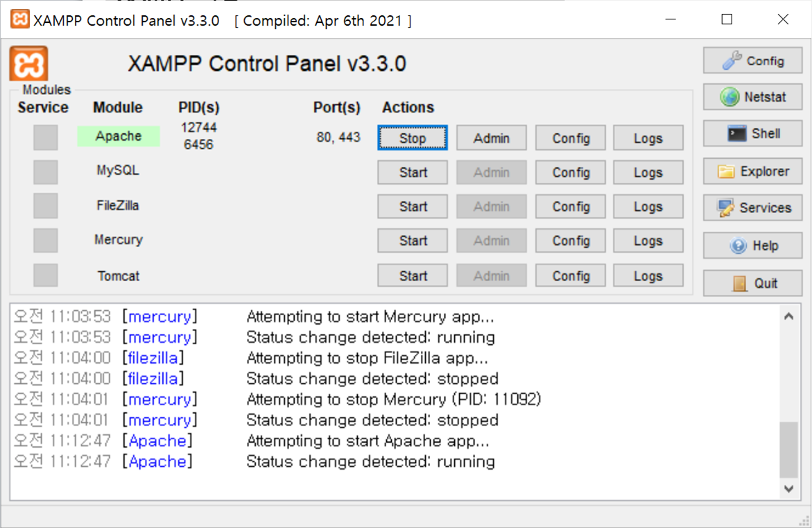View the Tomcat Logs menu
Image resolution: width=812 pixels, height=528 pixels.
pyautogui.click(x=648, y=275)
